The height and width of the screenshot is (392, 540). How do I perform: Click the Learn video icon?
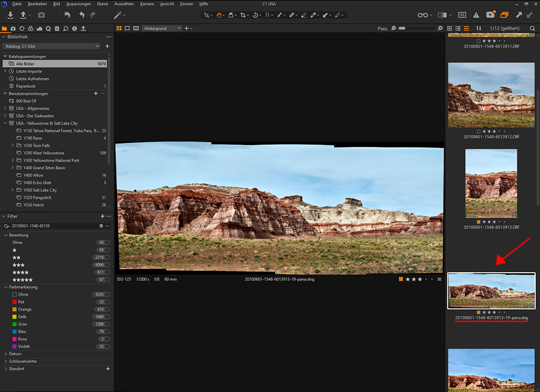(x=490, y=15)
